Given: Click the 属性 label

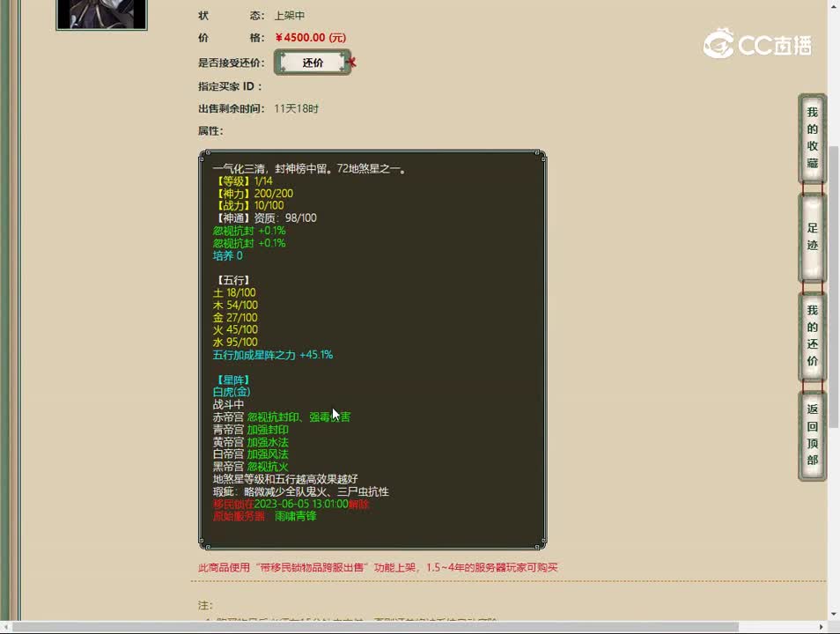Looking at the screenshot, I should point(210,131).
